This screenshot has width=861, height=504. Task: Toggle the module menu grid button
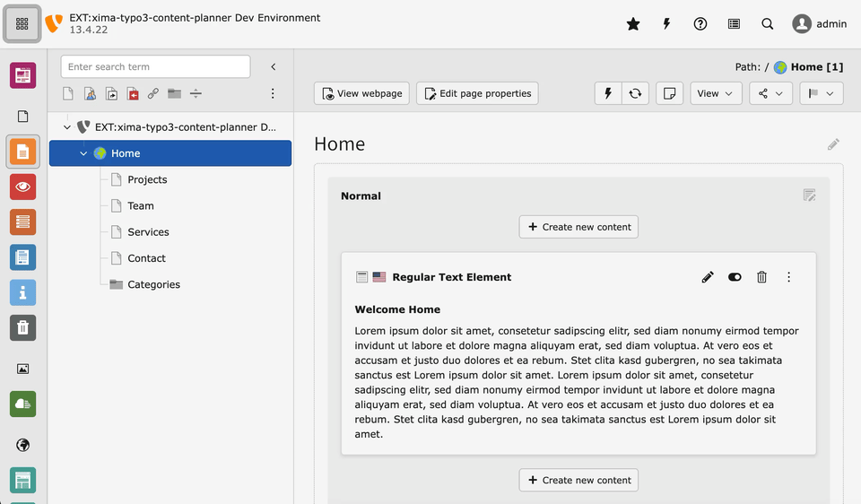(22, 23)
